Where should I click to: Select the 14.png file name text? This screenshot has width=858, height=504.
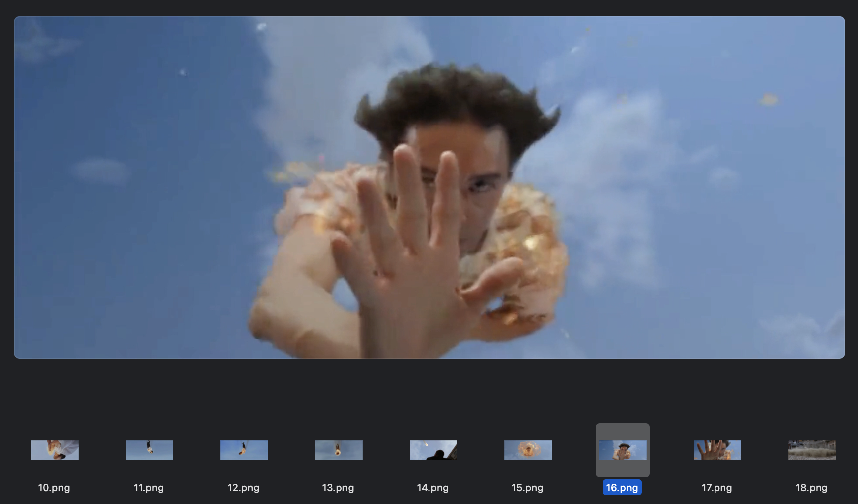(432, 488)
